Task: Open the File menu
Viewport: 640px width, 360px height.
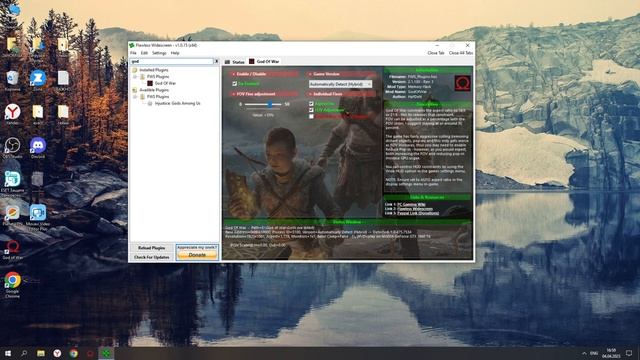Action: click(x=133, y=53)
